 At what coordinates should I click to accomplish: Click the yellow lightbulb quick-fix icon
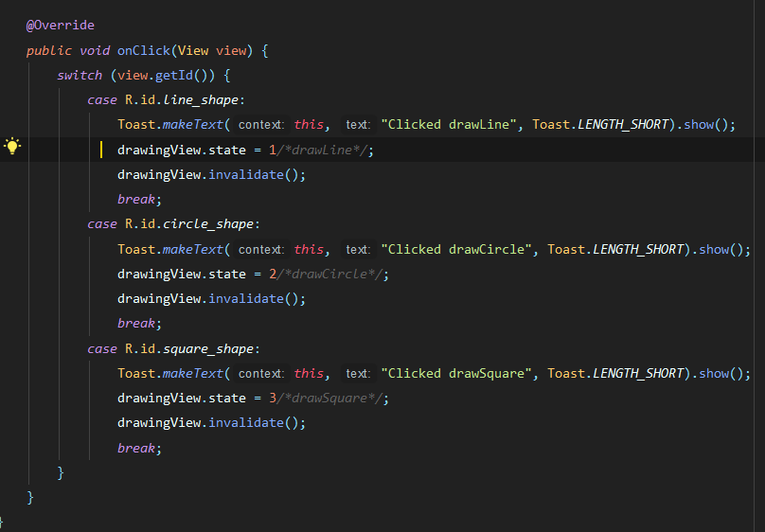(12, 146)
